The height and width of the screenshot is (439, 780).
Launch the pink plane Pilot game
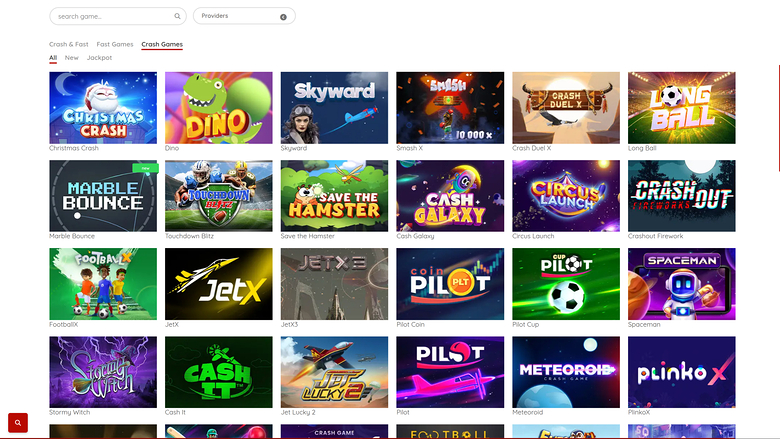point(450,372)
